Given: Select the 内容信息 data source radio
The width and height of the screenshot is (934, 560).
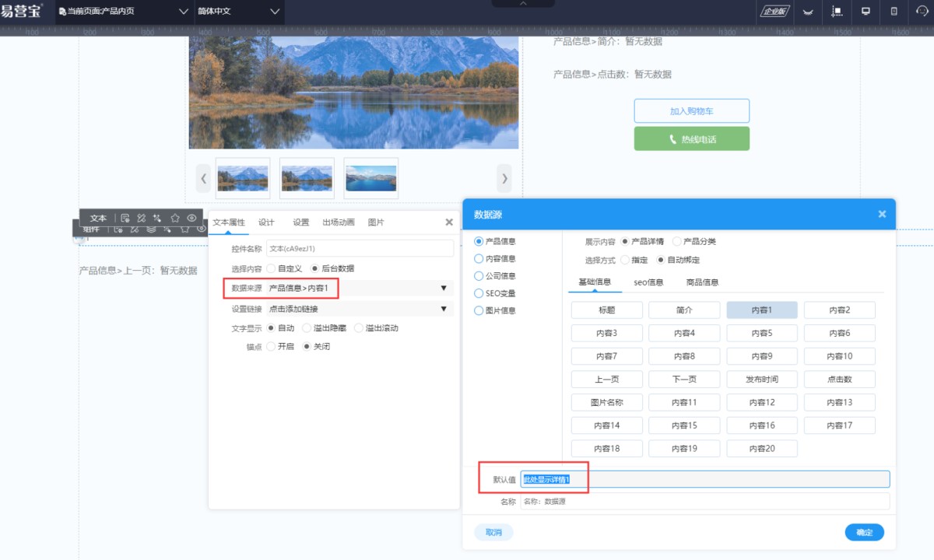Looking at the screenshot, I should (x=479, y=258).
